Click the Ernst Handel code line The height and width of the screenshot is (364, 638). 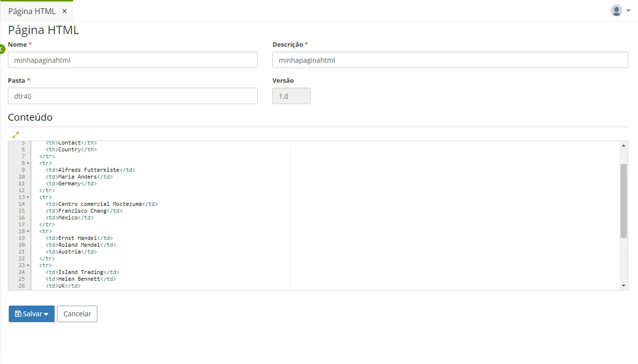click(79, 238)
